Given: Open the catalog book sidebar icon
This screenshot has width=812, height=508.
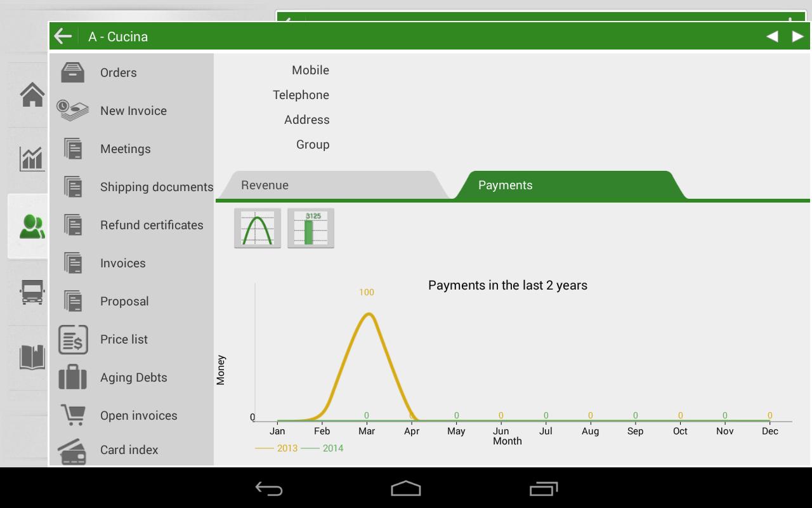Looking at the screenshot, I should [x=32, y=358].
